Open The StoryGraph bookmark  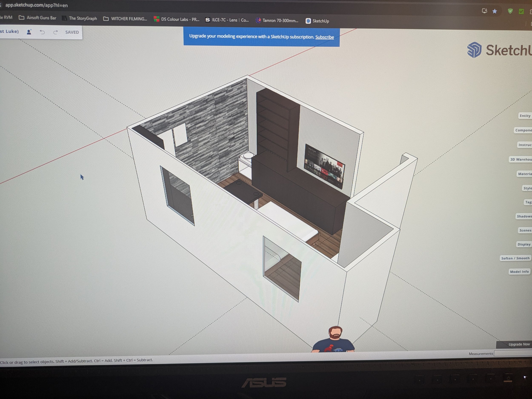[80, 18]
